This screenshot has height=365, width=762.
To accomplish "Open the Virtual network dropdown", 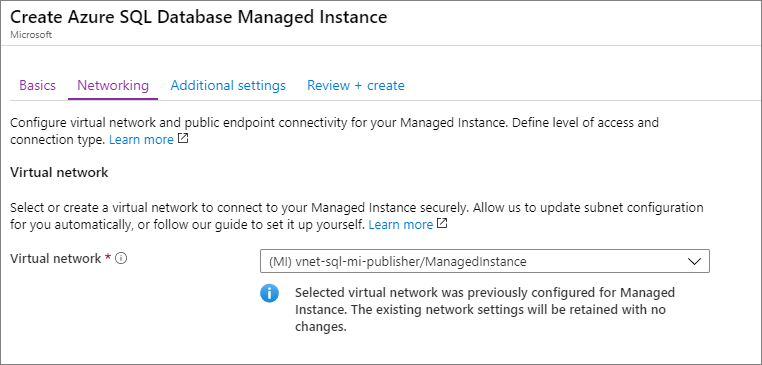I will (485, 261).
